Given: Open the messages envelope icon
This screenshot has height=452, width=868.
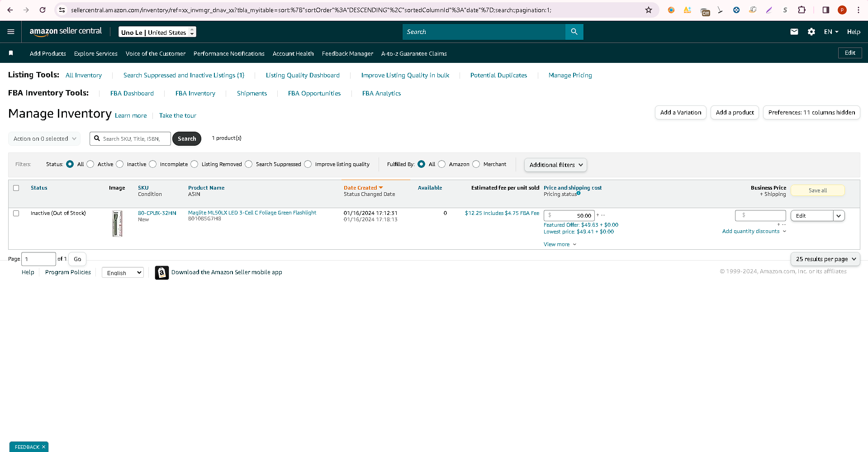Looking at the screenshot, I should point(794,32).
